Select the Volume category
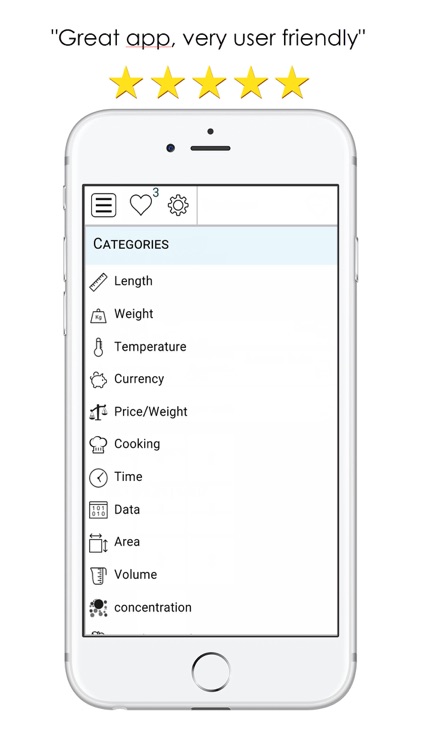Screen dimensions: 422x750 coord(211,575)
